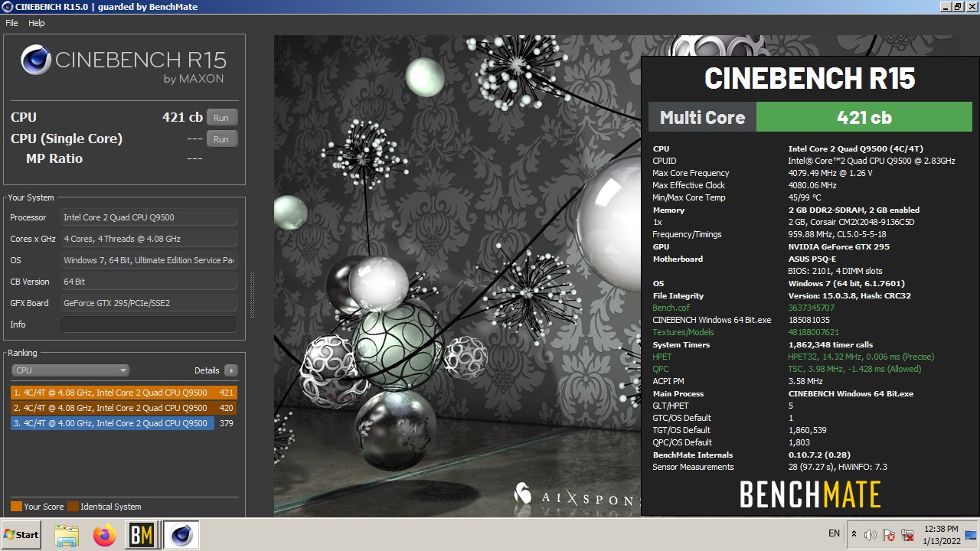Open BenchMate from the taskbar

[142, 535]
